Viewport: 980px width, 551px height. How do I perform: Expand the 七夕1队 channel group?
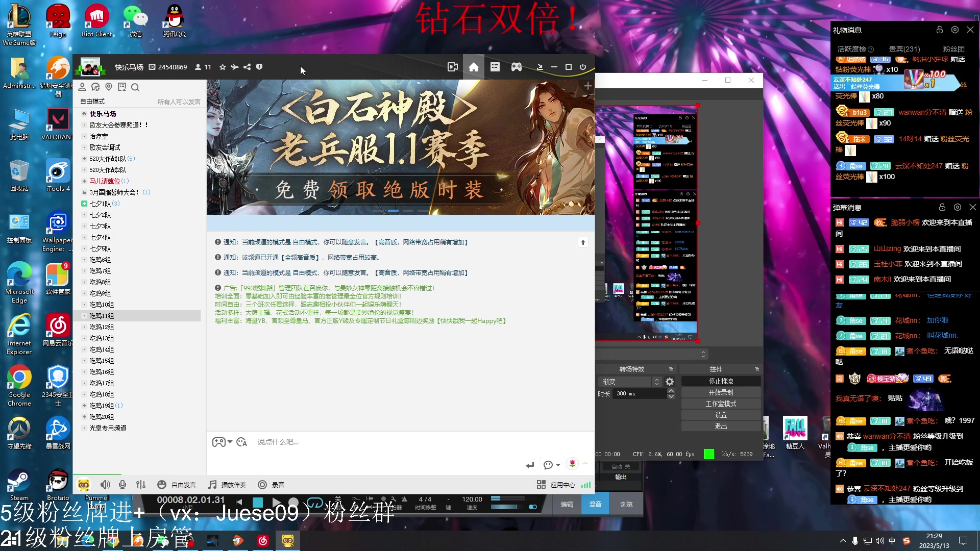(x=84, y=203)
